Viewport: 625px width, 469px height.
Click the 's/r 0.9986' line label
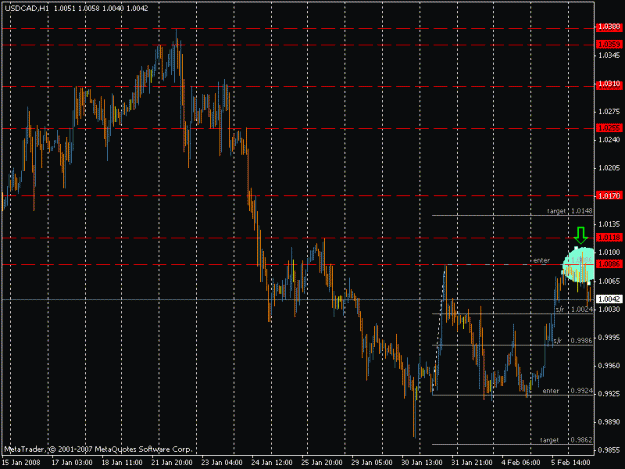click(x=573, y=340)
